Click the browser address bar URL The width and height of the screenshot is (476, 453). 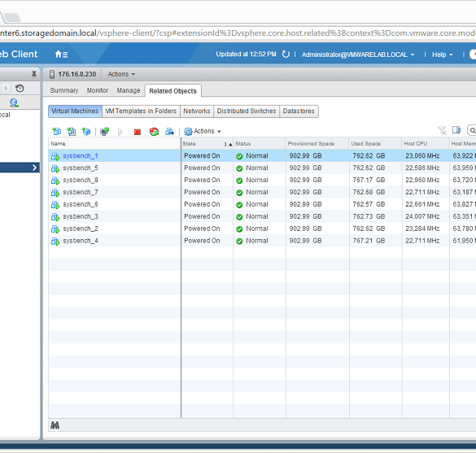pos(238,33)
